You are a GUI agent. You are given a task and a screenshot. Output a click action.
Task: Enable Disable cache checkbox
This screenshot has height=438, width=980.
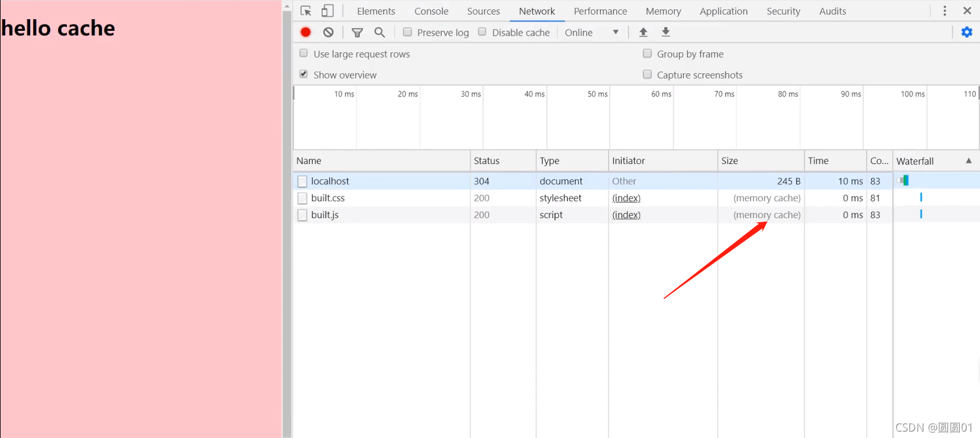(x=482, y=32)
